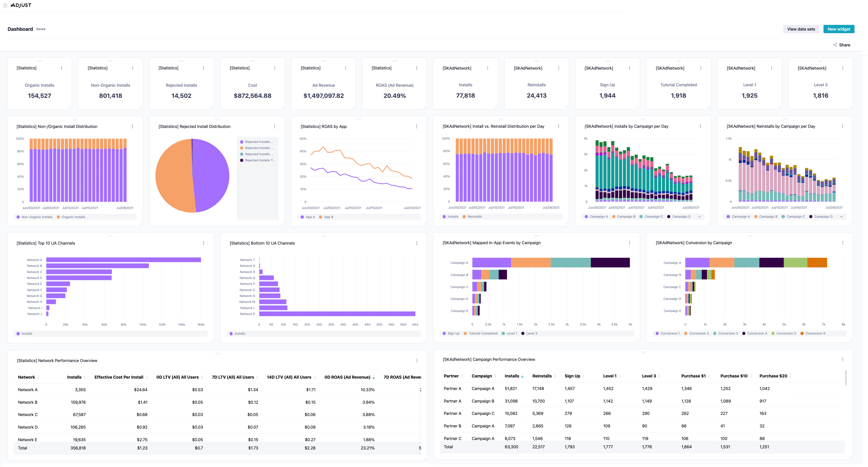Click Conversion 6 orange legend swatch

tap(802, 333)
